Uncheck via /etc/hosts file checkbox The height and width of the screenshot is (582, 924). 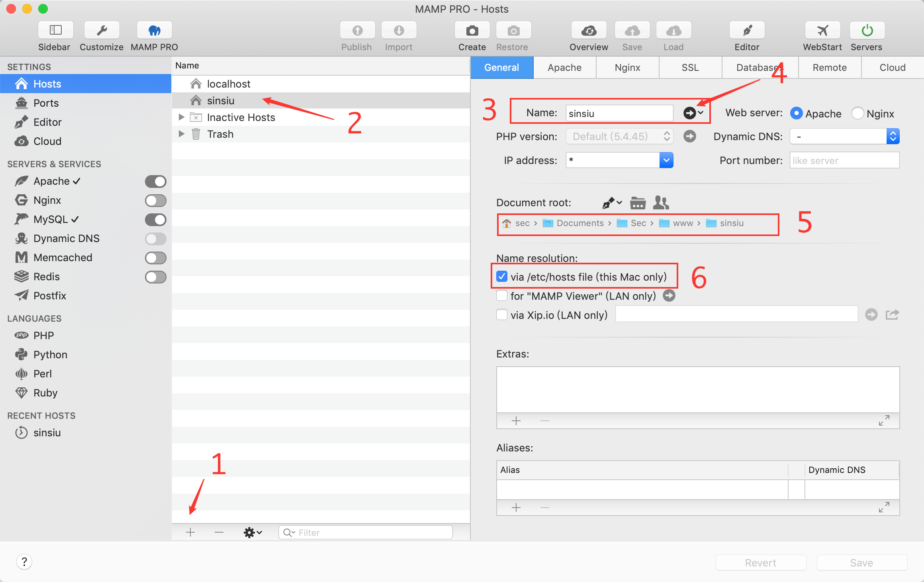coord(502,276)
